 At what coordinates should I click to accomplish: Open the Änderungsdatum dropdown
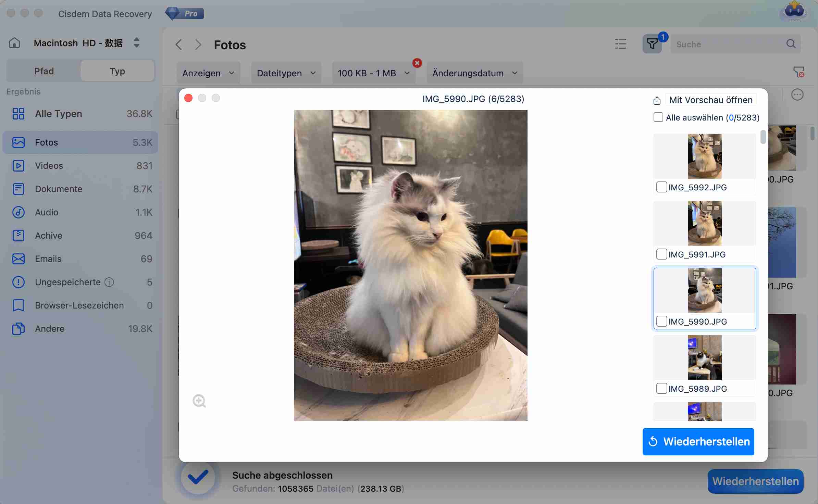point(474,73)
